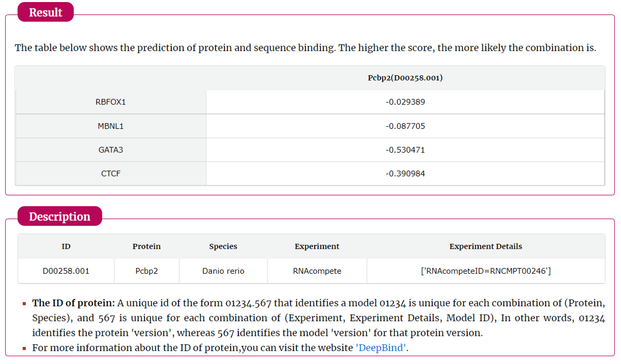The image size is (621, 364).
Task: Click the GATA3 score -0.530471
Action: point(405,150)
